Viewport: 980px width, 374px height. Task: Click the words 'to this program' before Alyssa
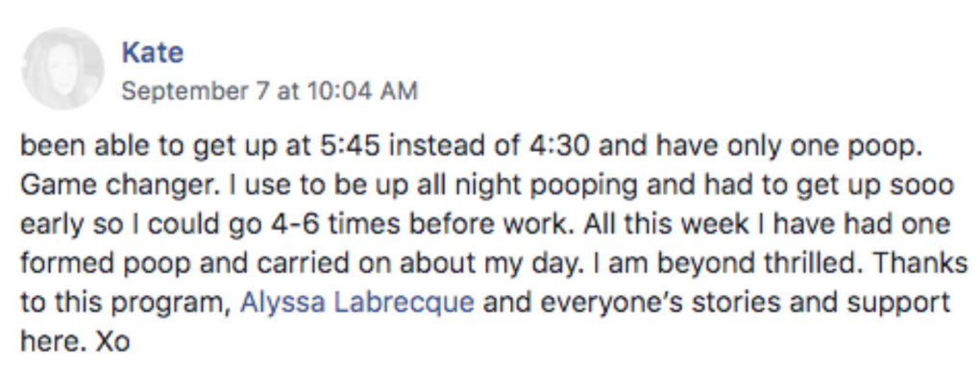(127, 304)
